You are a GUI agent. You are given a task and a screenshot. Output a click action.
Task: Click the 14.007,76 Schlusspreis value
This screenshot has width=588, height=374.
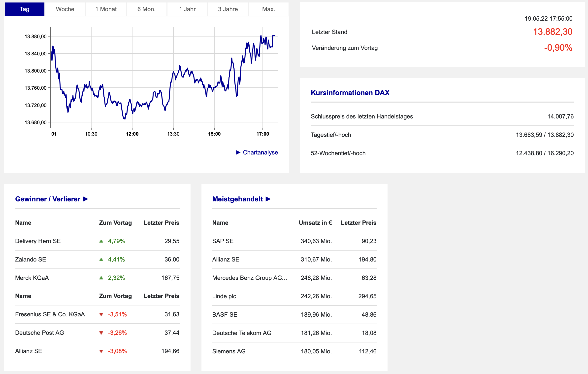pos(560,116)
